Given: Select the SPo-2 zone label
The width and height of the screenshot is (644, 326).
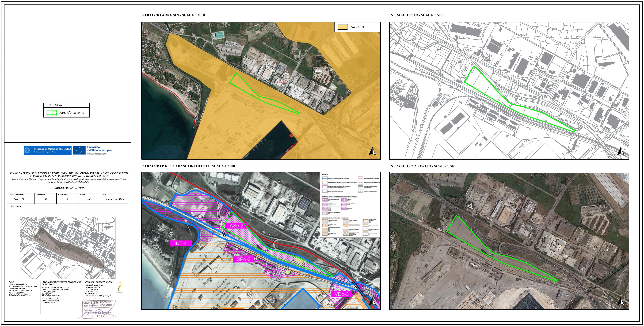Looking at the screenshot, I should point(243,259).
